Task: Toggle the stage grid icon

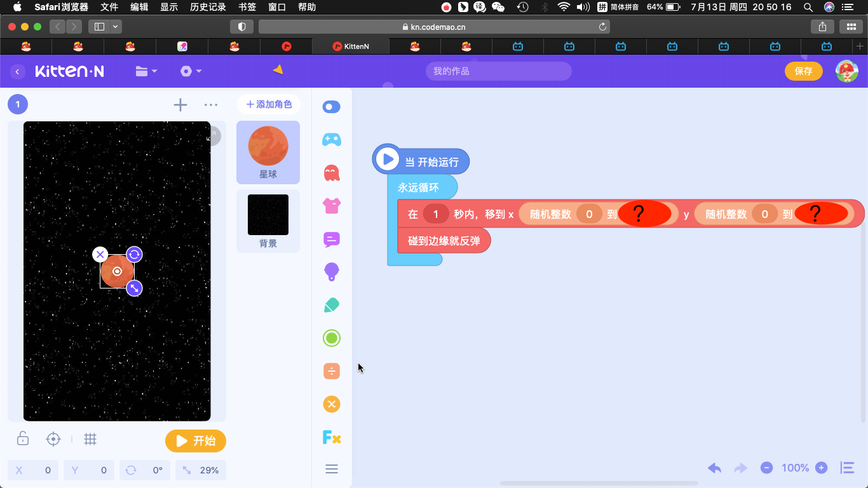Action: [90, 439]
